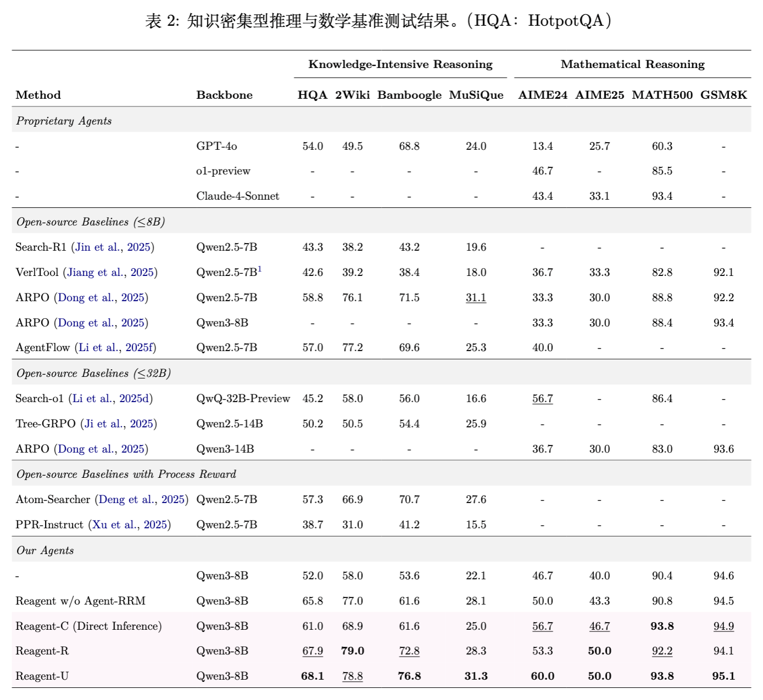Image resolution: width=763 pixels, height=700 pixels.
Task: Click the table caption mentioning HotpotQA
Action: click(379, 21)
